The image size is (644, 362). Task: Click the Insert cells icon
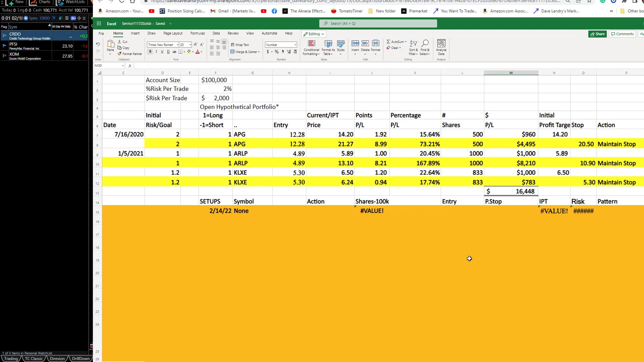click(x=355, y=43)
